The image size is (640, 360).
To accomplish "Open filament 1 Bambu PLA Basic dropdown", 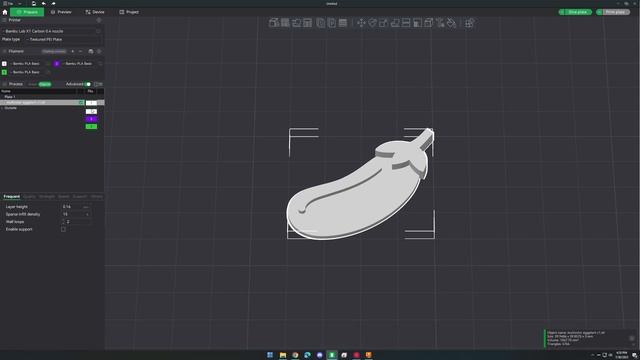I will (27, 64).
